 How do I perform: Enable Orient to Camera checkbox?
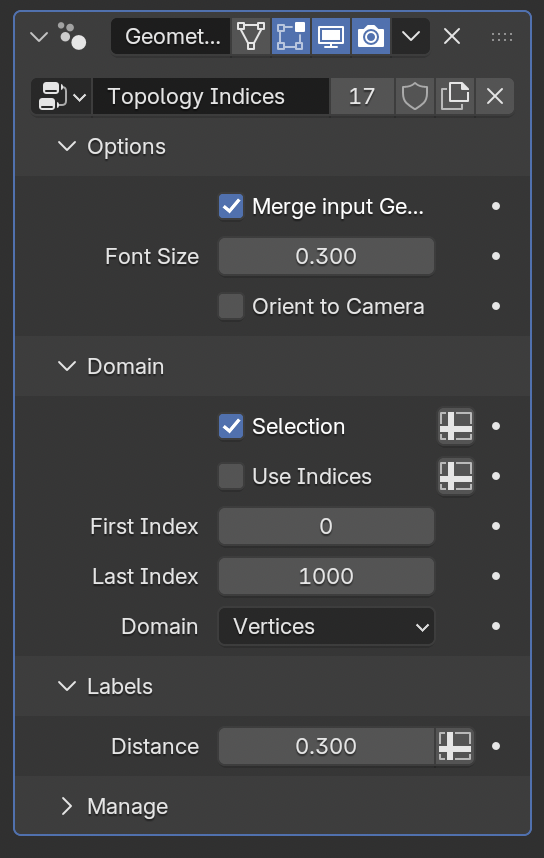(231, 306)
